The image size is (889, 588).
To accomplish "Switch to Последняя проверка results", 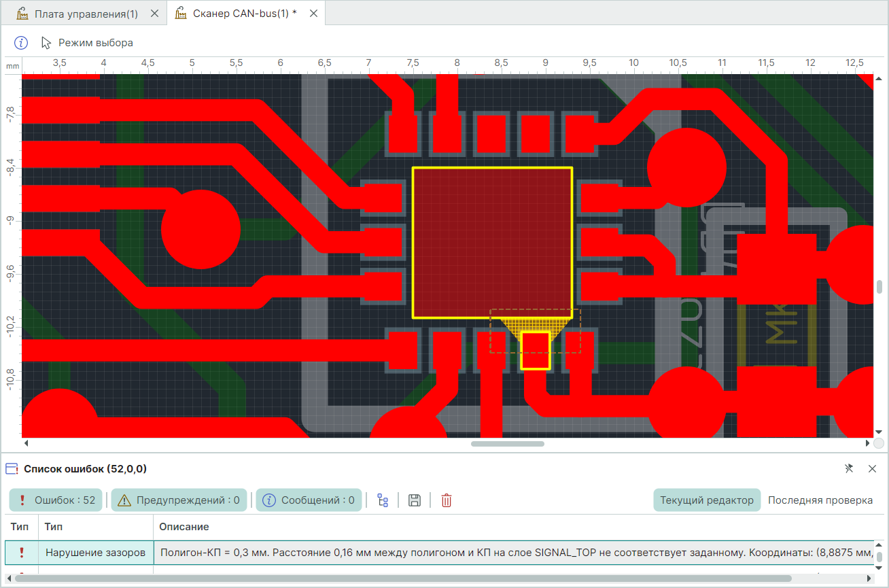I will tap(820, 500).
